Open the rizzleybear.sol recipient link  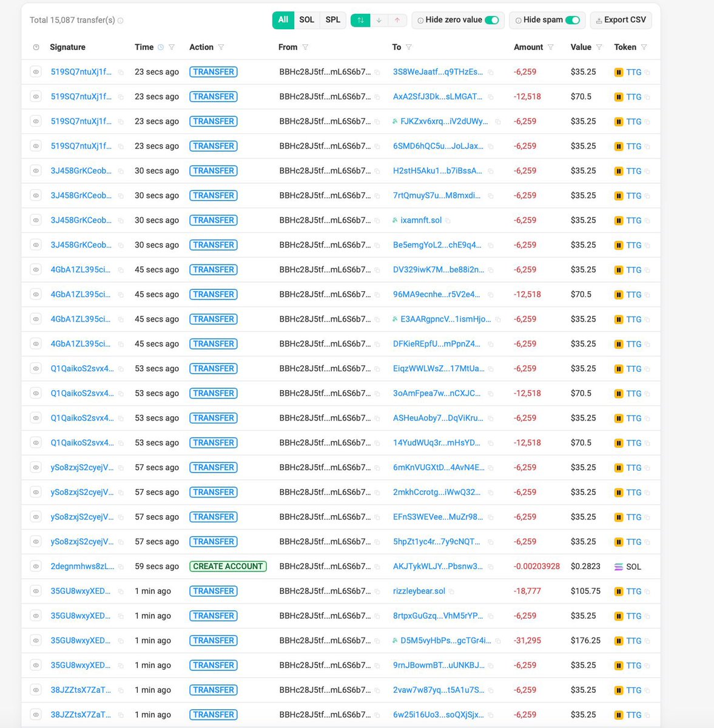click(x=419, y=591)
